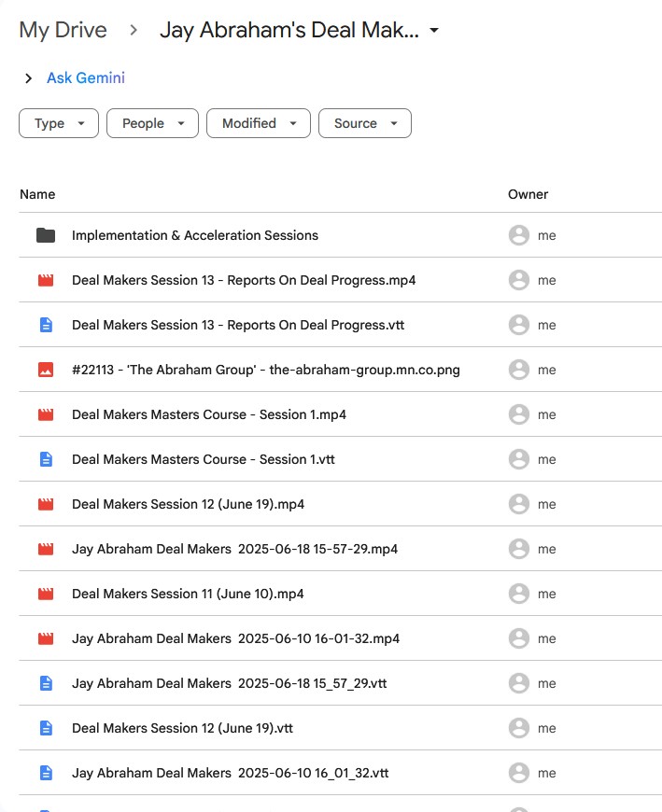Click the Owner column header

click(x=528, y=194)
